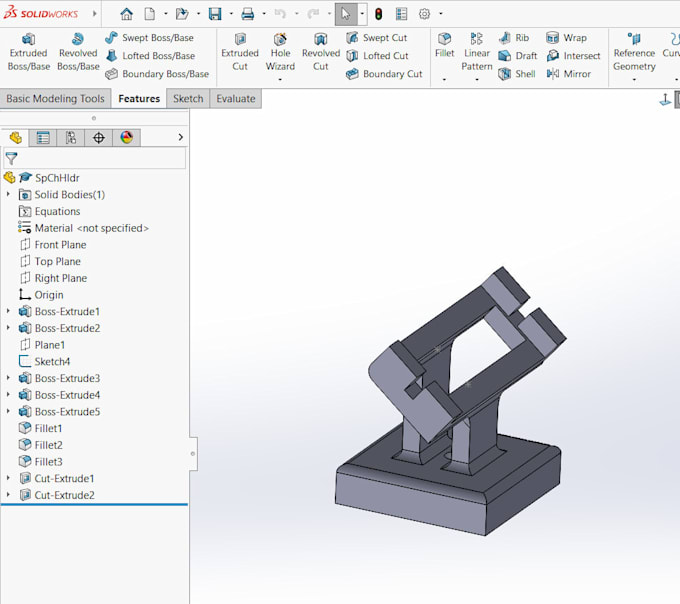Select the Rib tool
Image resolution: width=680 pixels, height=604 pixels.
tap(514, 38)
